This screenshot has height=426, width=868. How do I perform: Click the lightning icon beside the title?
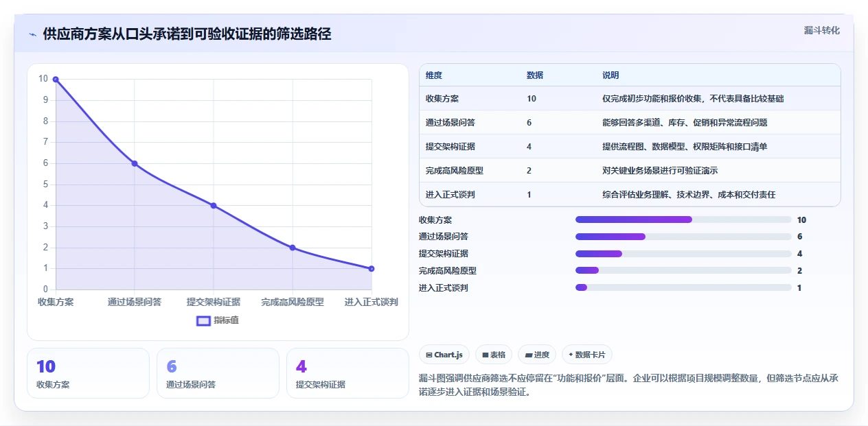click(x=33, y=34)
